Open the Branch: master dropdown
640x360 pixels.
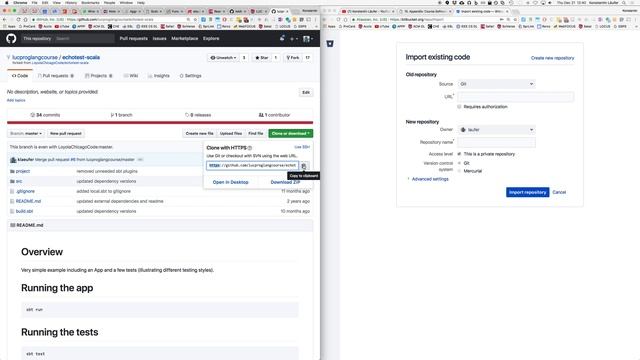click(x=26, y=133)
